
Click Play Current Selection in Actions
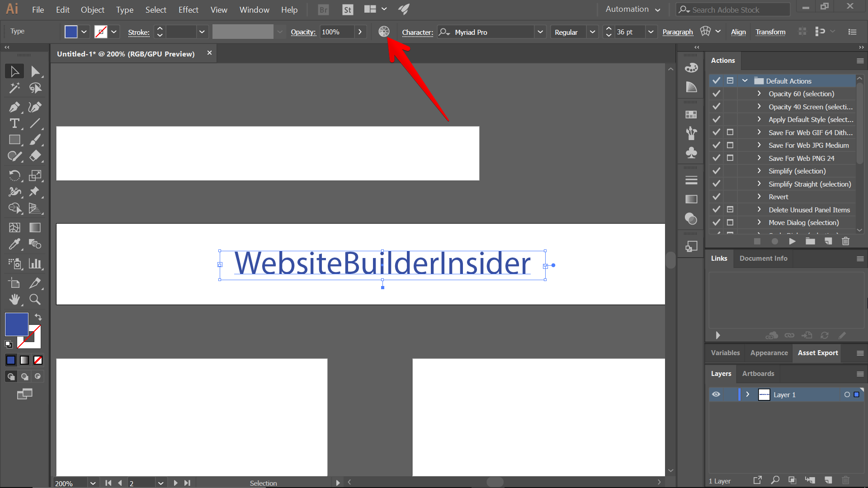tap(792, 241)
